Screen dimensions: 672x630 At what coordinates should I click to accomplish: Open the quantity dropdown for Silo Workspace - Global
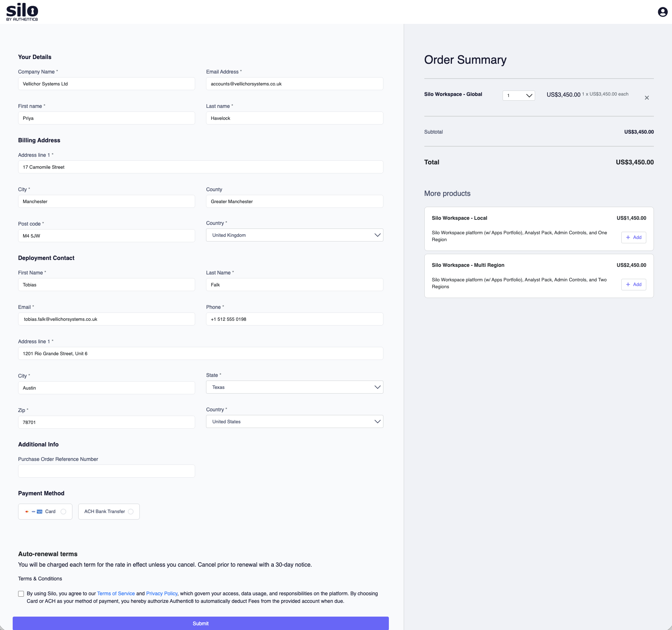518,96
